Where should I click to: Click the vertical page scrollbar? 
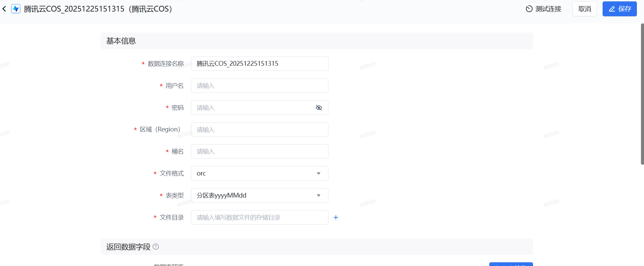642,94
